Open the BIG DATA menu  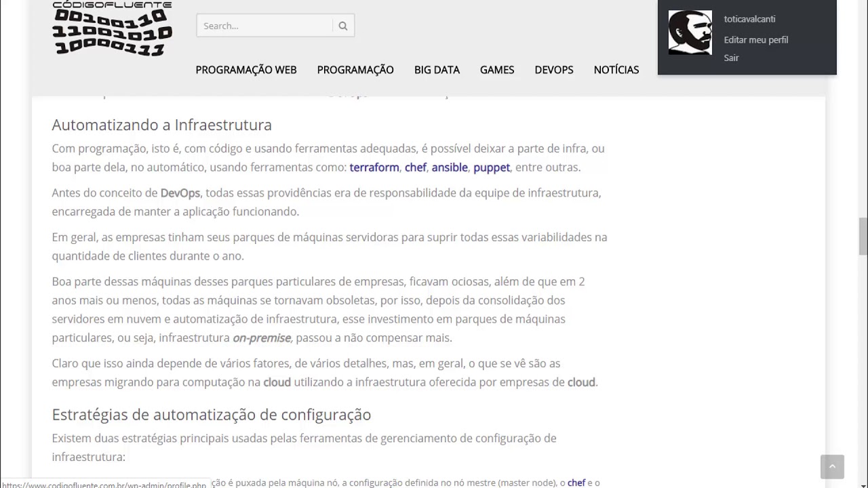[437, 70]
